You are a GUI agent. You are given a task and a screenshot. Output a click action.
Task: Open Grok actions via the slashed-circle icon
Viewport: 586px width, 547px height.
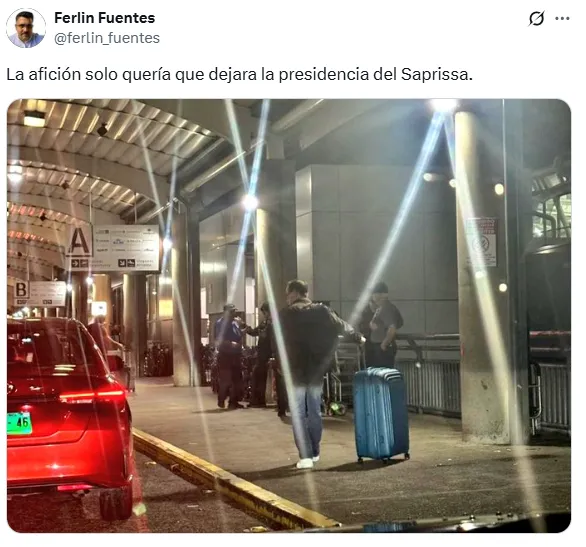[x=536, y=18]
